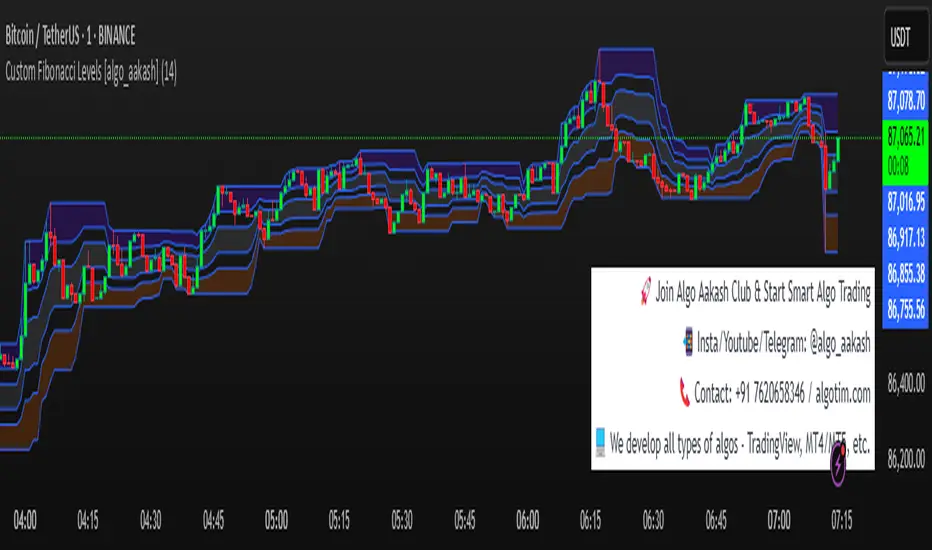Click the 06:45 time axis label
Image resolution: width=932 pixels, height=550 pixels.
[x=716, y=520]
